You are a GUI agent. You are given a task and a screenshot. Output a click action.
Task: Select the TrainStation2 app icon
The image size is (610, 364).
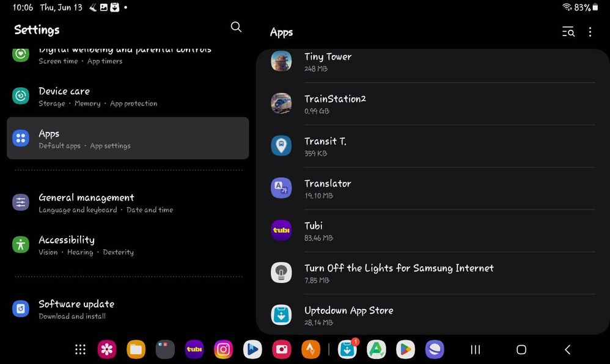(281, 103)
